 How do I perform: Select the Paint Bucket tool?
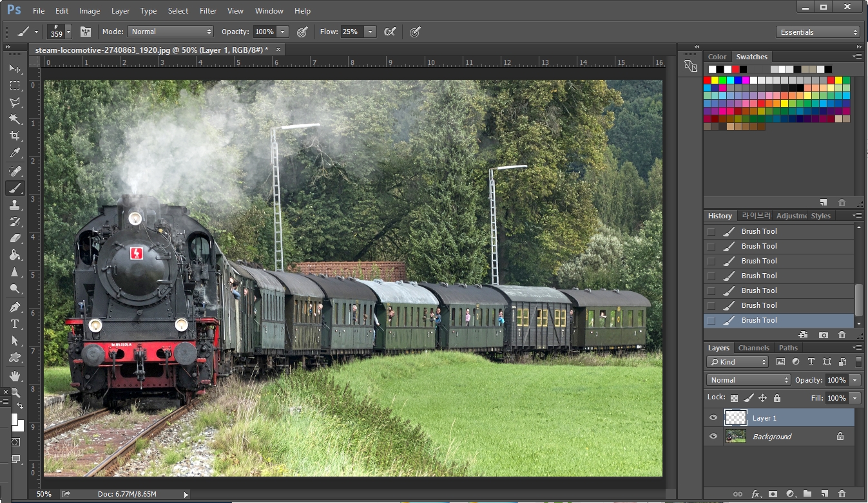coord(15,255)
